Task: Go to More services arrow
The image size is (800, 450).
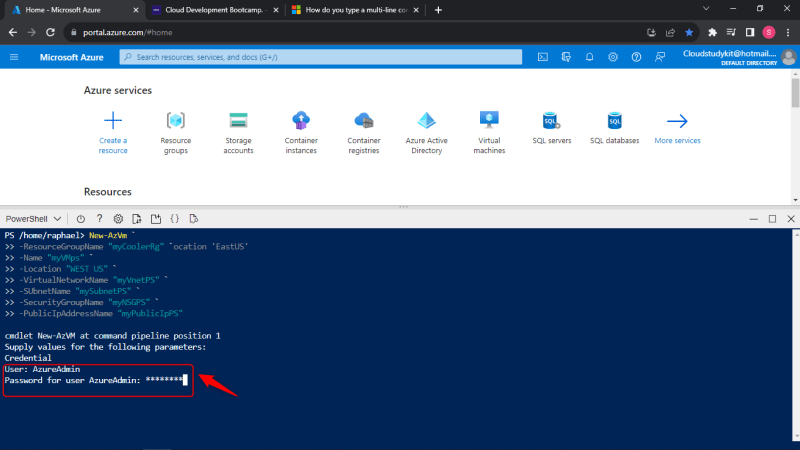Action: point(677,121)
